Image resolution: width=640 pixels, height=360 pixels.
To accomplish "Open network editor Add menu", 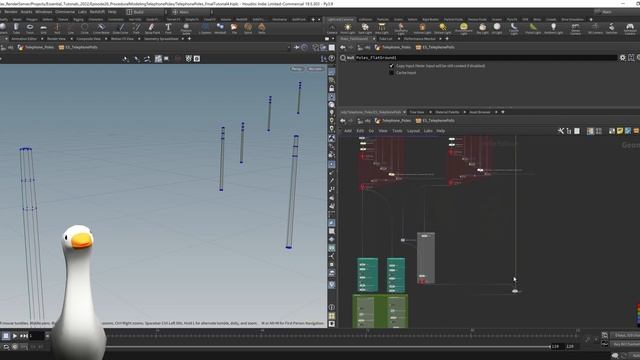I will (348, 131).
